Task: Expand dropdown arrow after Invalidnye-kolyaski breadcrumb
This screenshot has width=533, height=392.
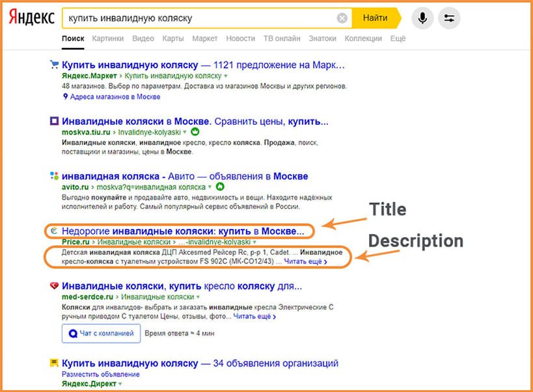Action: tap(185, 132)
